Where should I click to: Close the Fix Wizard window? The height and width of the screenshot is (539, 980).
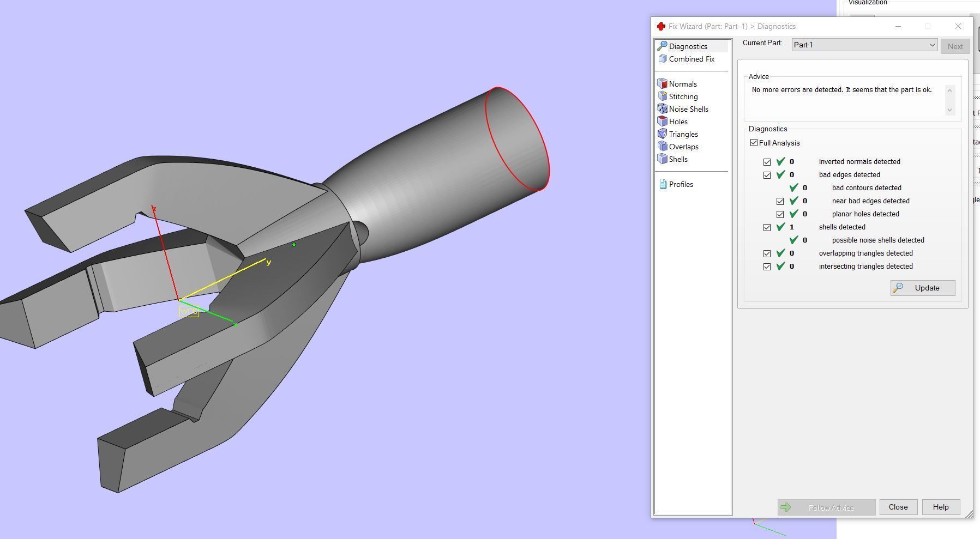[x=958, y=26]
